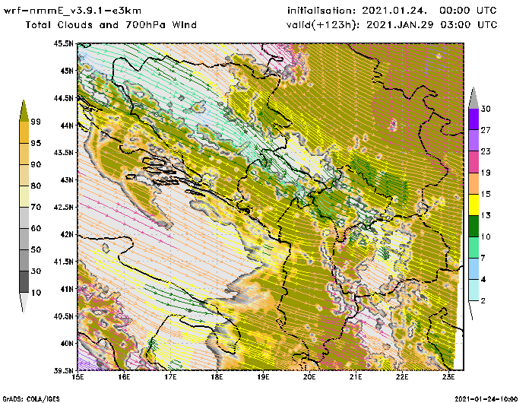The height and width of the screenshot is (403, 532).
Task: Click the '15E' longitude label
Action: tap(78, 377)
